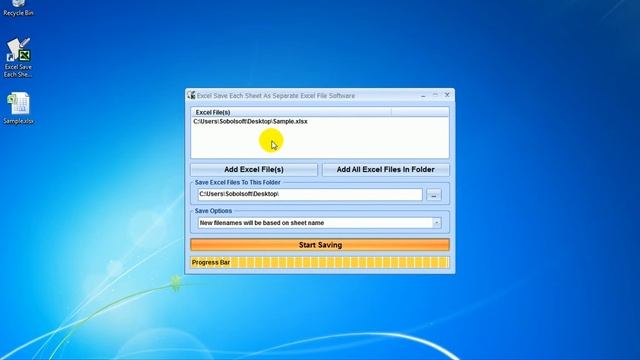Click the Excel File(s) column header
This screenshot has height=360, width=640.
tap(291, 112)
